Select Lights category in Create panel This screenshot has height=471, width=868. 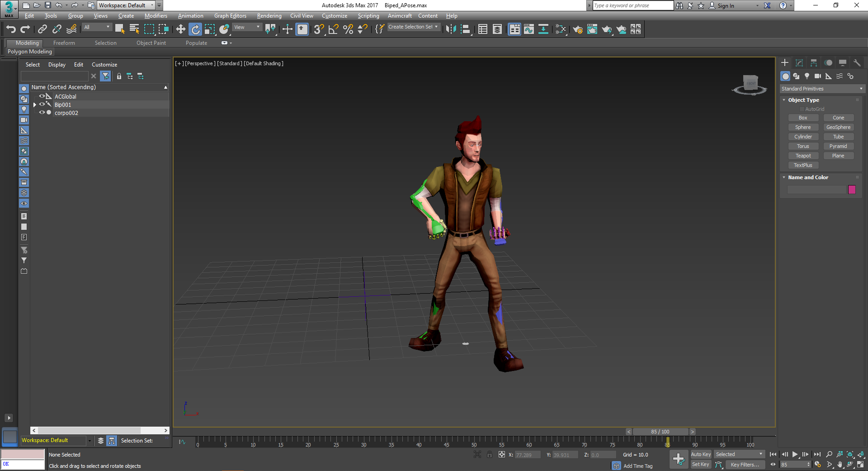coord(807,76)
